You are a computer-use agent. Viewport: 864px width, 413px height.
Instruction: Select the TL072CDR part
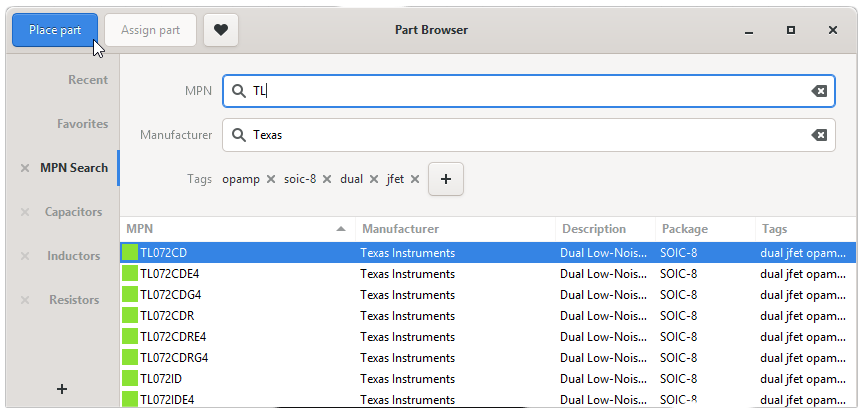click(x=488, y=316)
